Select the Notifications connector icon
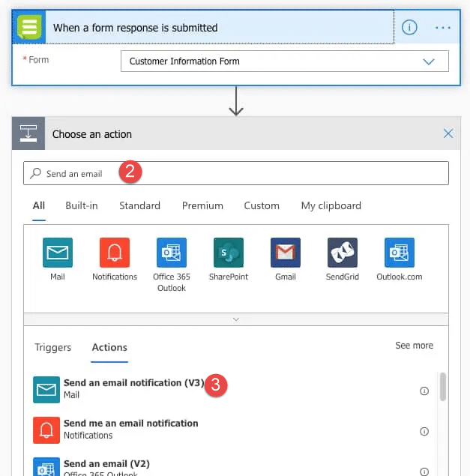Screen dimensions: 470x476 [x=115, y=253]
